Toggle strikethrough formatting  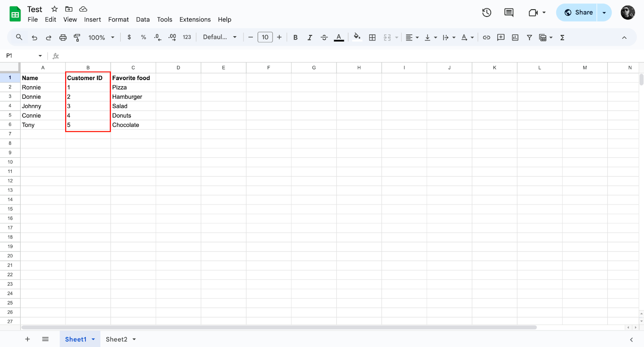324,37
